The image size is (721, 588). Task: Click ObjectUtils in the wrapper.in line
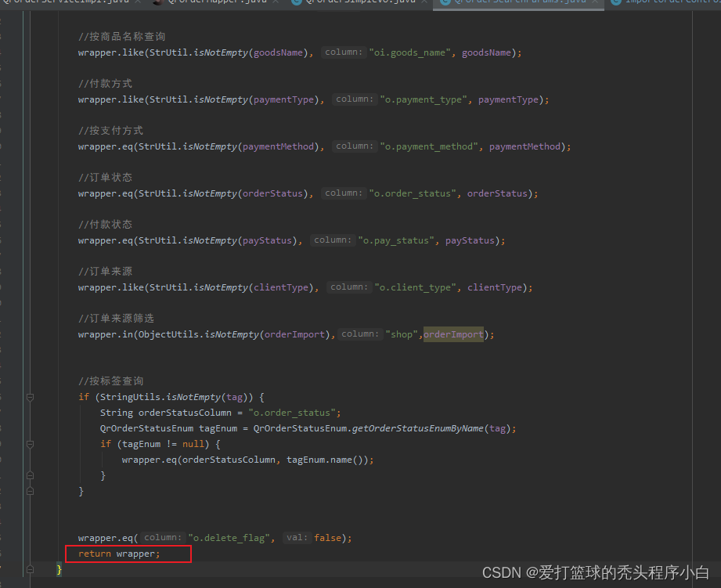pyautogui.click(x=168, y=334)
